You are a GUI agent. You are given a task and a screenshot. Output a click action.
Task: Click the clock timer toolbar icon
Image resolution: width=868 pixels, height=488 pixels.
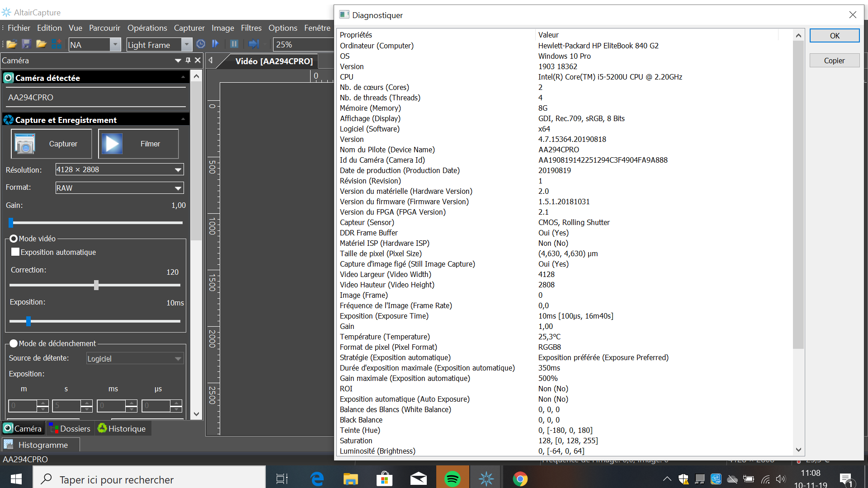click(201, 44)
